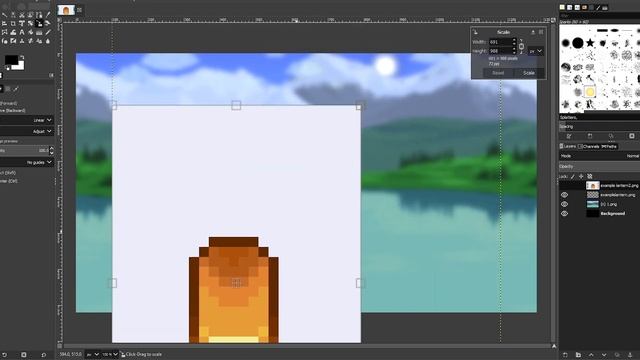Select the Pencil tool in toolbox
The image size is (640, 360).
tap(48, 32)
